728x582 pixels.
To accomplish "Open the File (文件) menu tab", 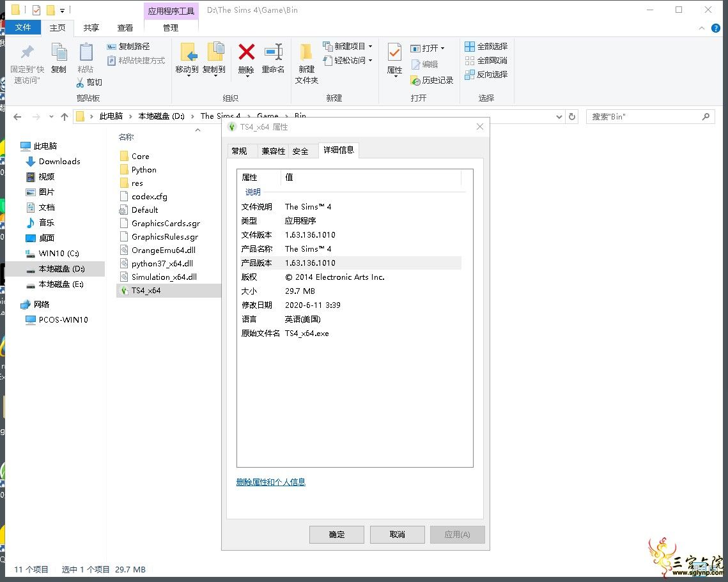I will coord(23,27).
